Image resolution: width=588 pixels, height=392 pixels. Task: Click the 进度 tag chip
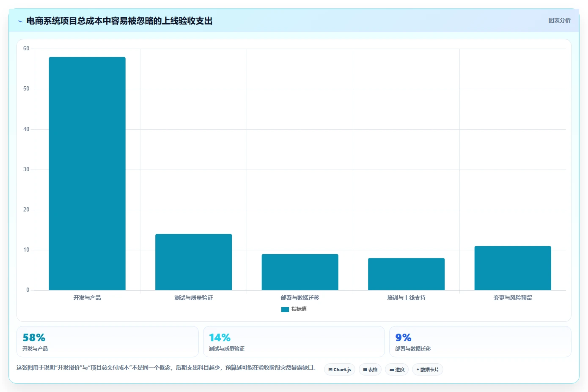(x=397, y=370)
